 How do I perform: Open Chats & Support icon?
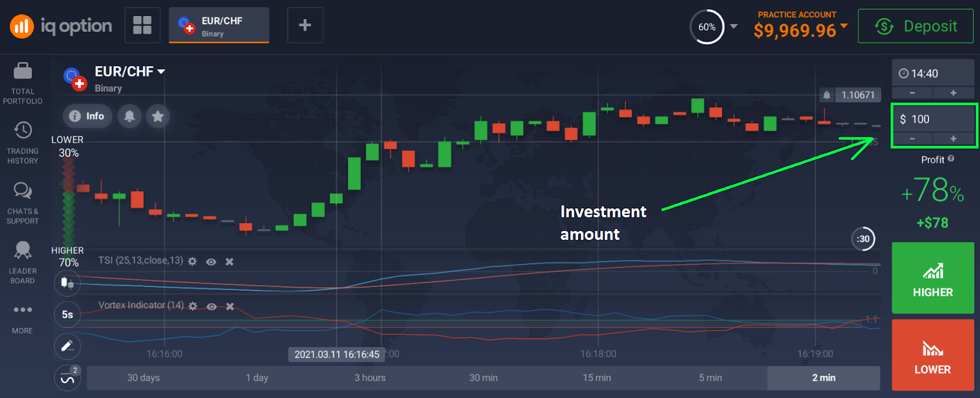[23, 190]
